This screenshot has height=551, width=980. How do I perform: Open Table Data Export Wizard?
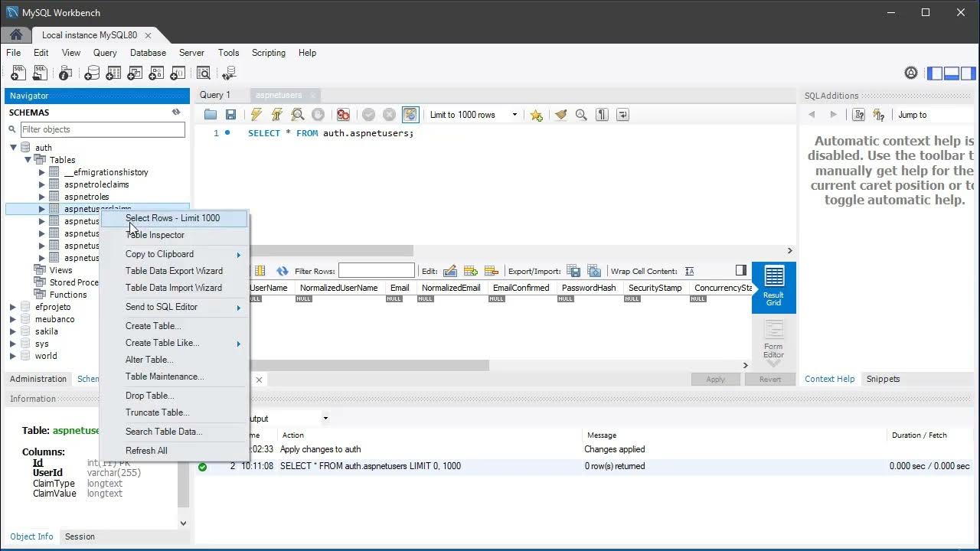(175, 271)
